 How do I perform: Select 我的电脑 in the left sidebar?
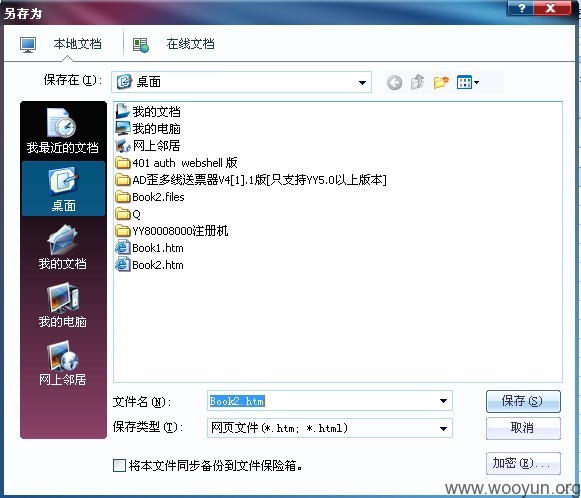[63, 305]
